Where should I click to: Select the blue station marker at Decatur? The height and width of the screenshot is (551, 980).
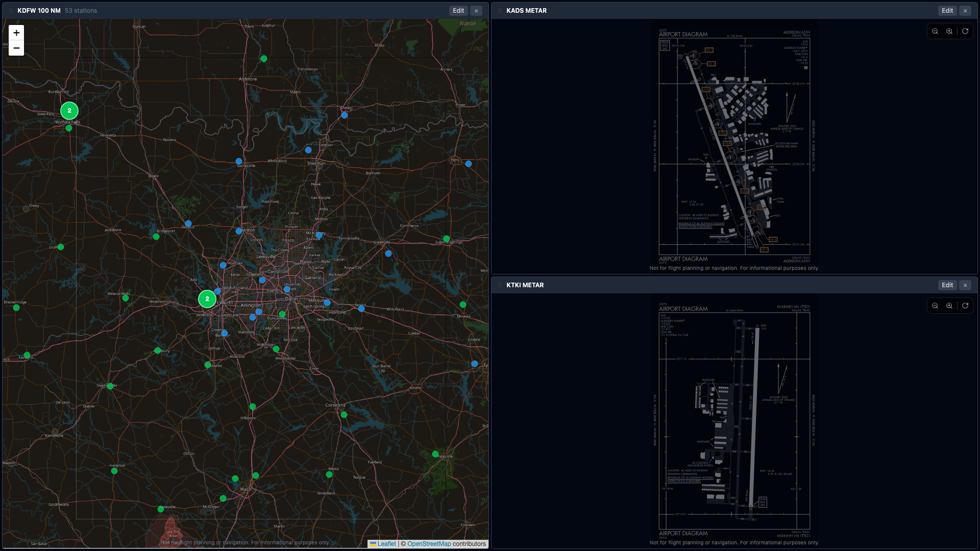coord(188,223)
